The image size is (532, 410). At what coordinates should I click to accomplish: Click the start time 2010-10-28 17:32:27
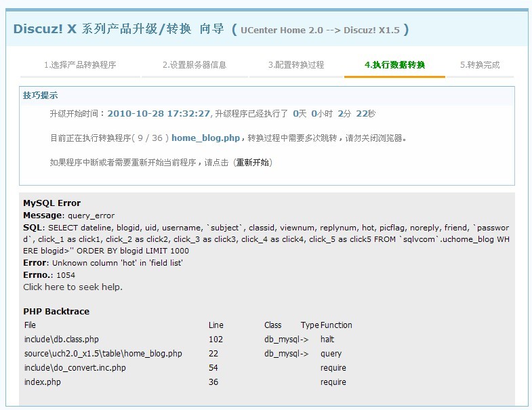click(x=159, y=114)
